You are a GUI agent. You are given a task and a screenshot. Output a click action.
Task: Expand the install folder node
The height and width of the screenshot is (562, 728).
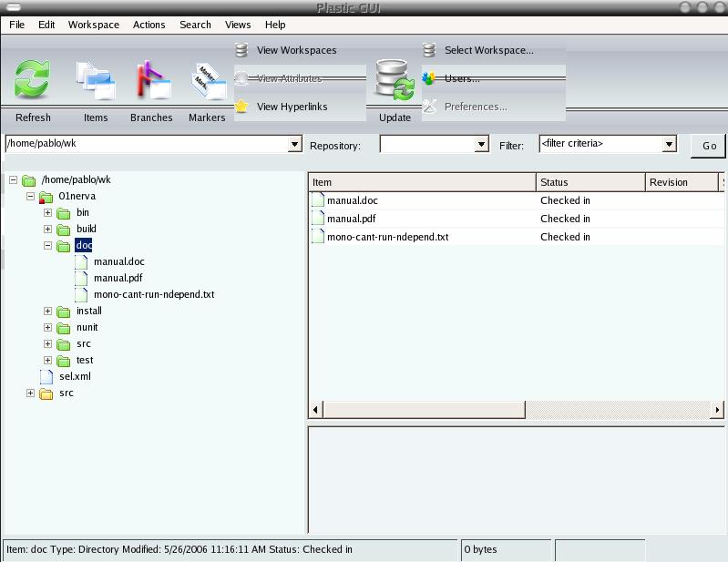47,311
